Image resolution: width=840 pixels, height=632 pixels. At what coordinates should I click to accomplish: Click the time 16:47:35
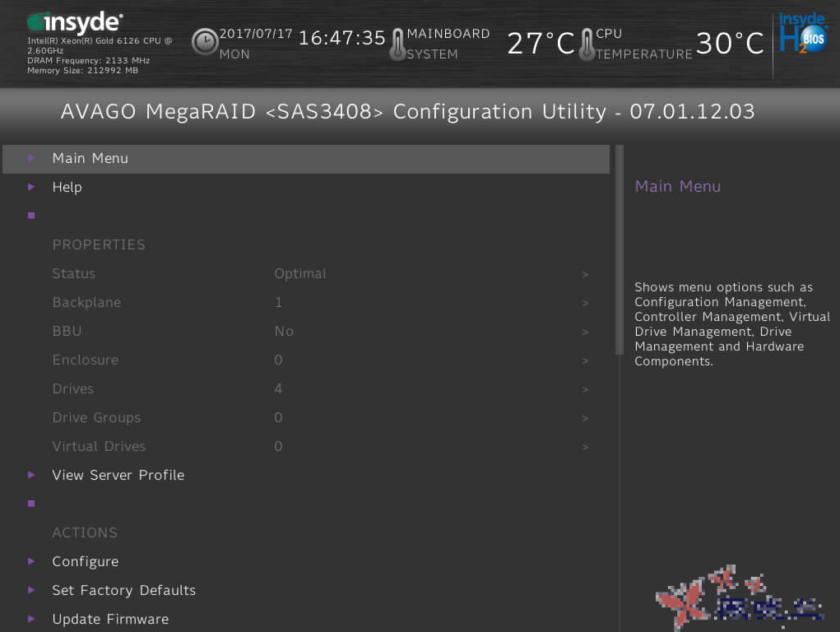(341, 38)
